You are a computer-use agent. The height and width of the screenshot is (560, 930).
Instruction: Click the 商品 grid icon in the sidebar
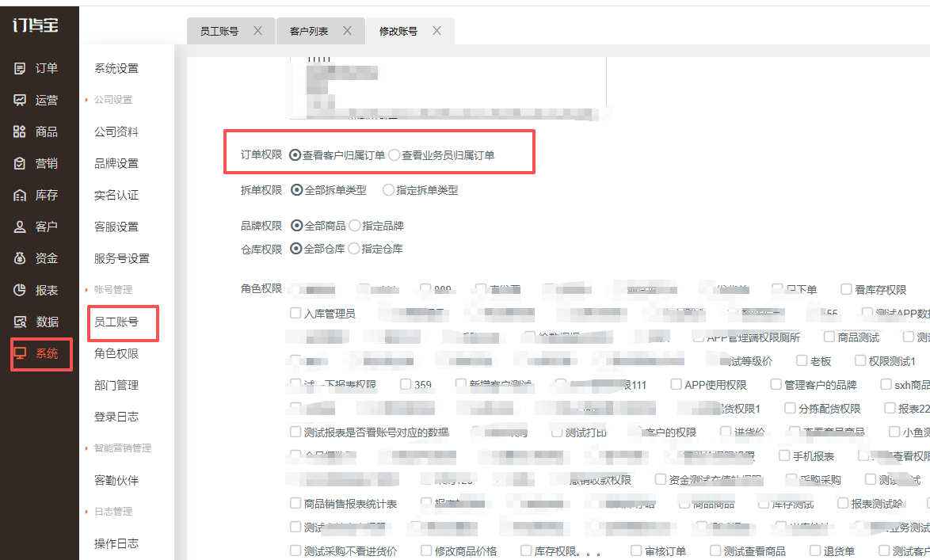pos(20,131)
